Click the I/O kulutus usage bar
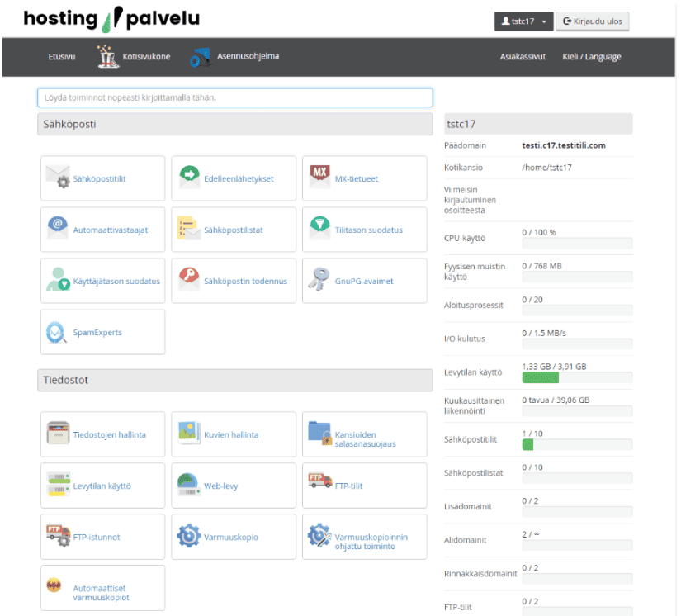This screenshot has width=681, height=616. tap(577, 344)
